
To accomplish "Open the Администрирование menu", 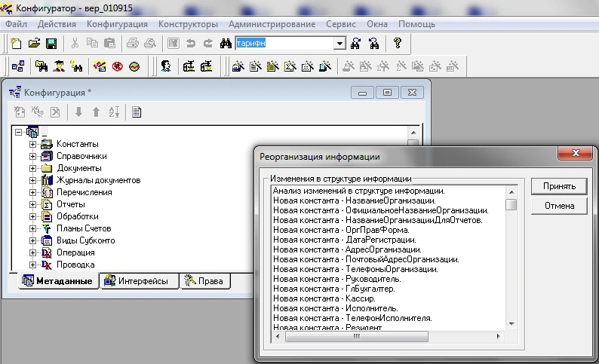I will click(x=272, y=24).
